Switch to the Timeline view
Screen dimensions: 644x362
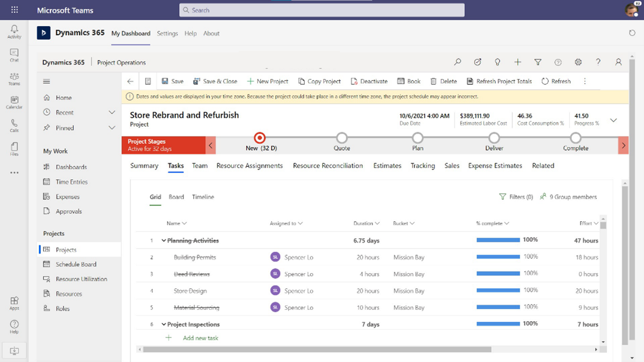point(203,197)
